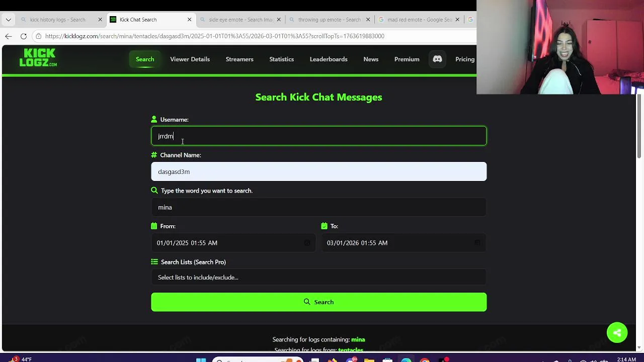Go to the Leaderboards page
Image resolution: width=644 pixels, height=362 pixels.
pyautogui.click(x=329, y=59)
